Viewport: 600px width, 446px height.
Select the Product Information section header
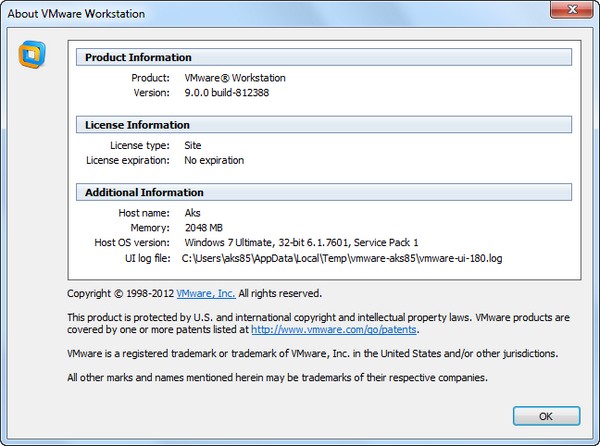[138, 57]
